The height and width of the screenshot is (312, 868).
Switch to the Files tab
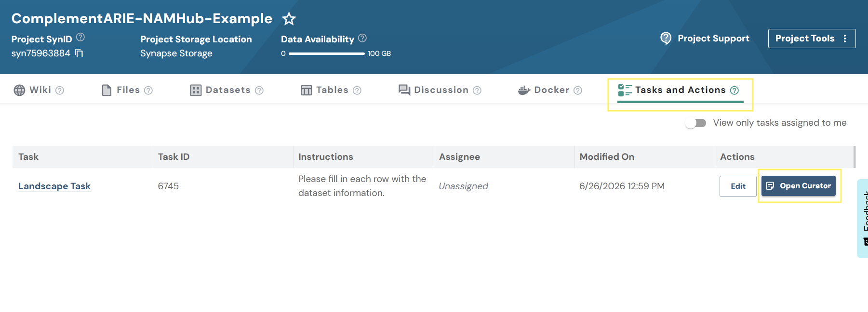click(127, 90)
